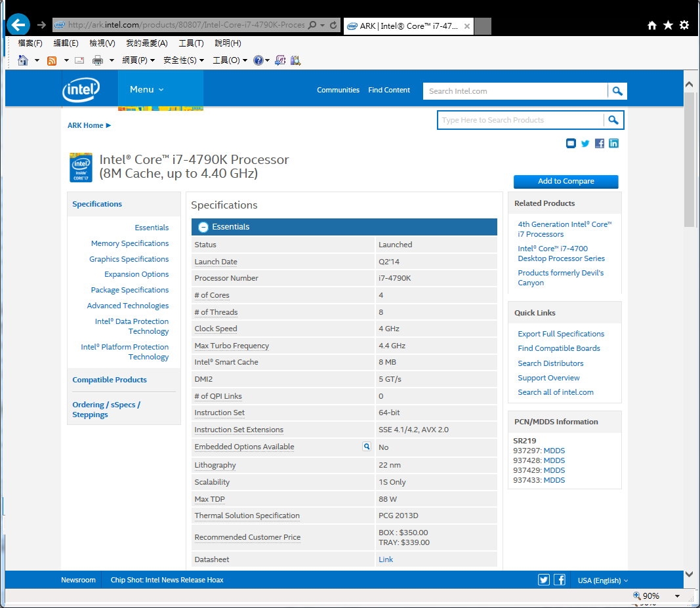Viewport: 700px width, 608px height.
Task: Focus the Search Intel.com input field
Action: 515,91
